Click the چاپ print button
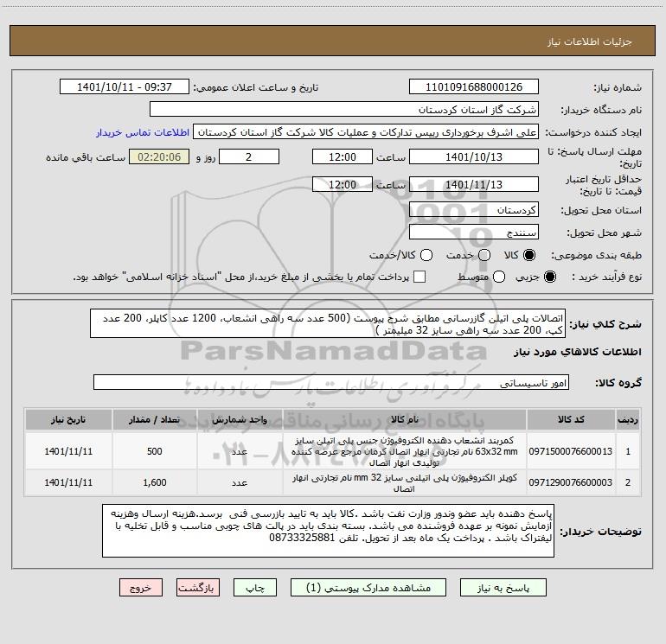Image resolution: width=666 pixels, height=644 pixels. [x=255, y=588]
